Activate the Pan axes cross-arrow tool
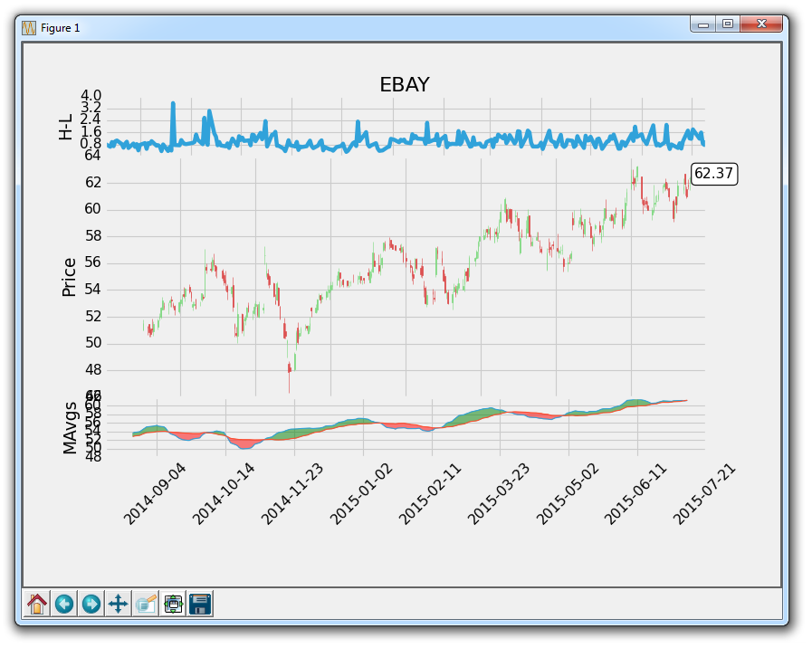This screenshot has width=812, height=648. (x=119, y=604)
